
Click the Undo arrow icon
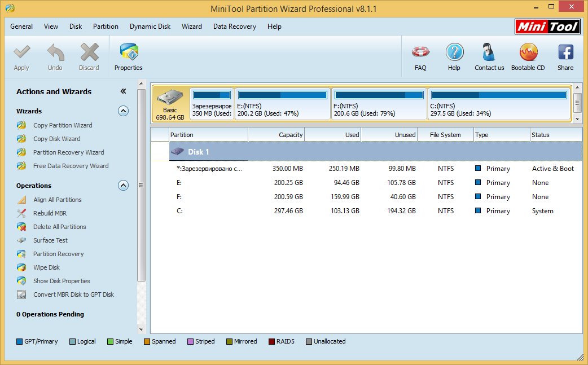pyautogui.click(x=55, y=52)
